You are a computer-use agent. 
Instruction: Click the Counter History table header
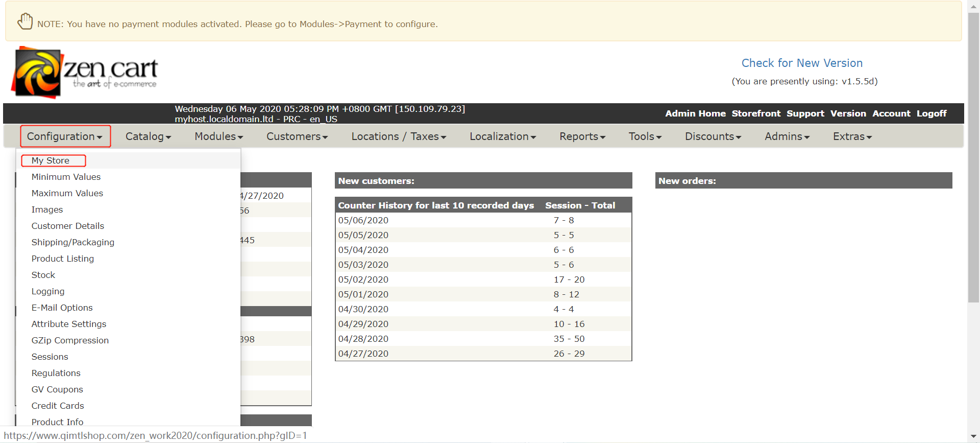tap(436, 205)
